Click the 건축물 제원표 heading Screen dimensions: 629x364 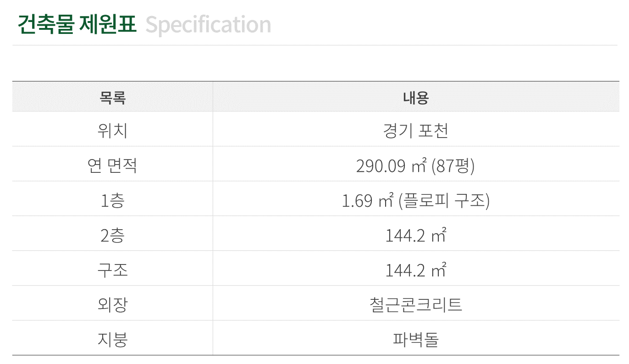coord(77,24)
